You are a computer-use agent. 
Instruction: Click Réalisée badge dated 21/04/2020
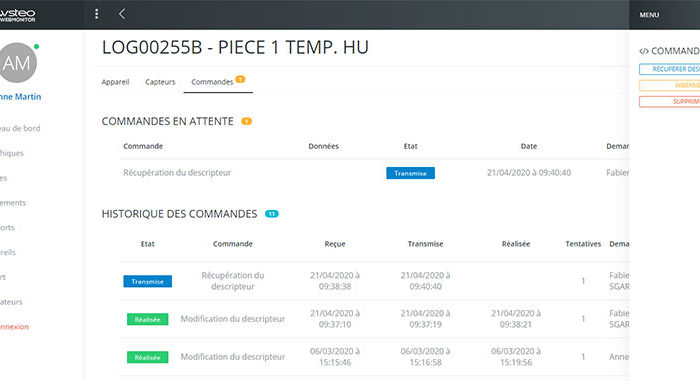[x=147, y=319]
